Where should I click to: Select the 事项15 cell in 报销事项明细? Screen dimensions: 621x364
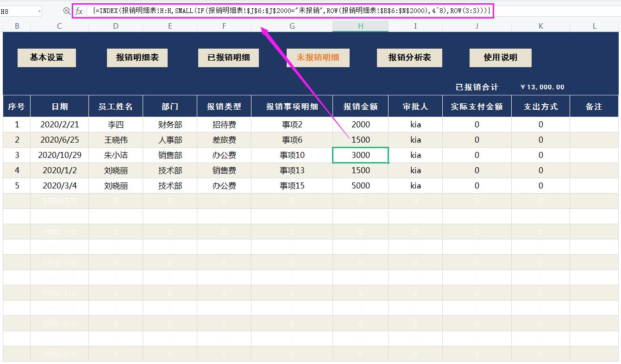[x=292, y=186]
